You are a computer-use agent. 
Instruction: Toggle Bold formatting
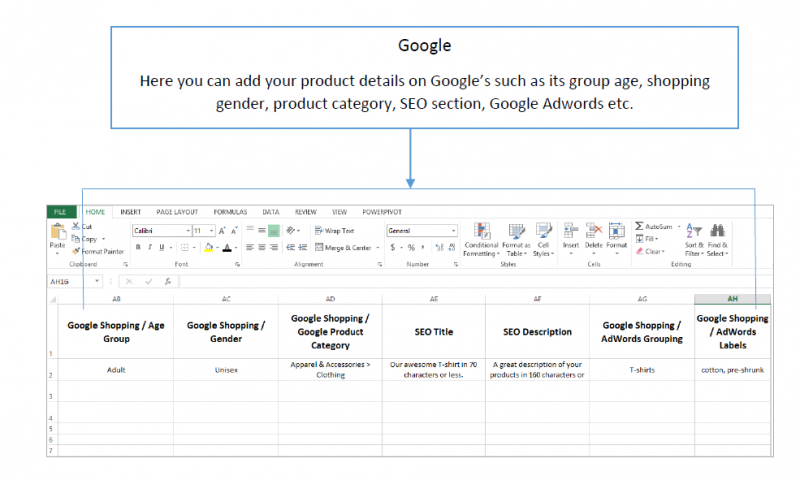[138, 247]
